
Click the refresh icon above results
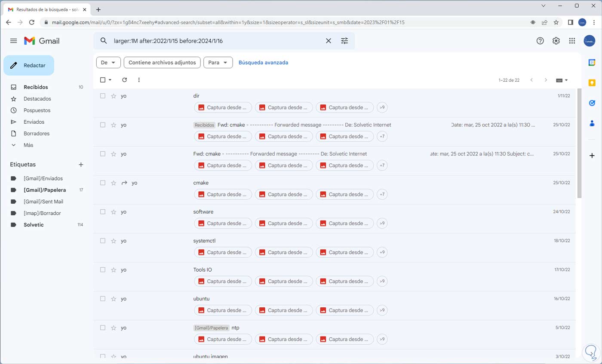[x=125, y=80]
